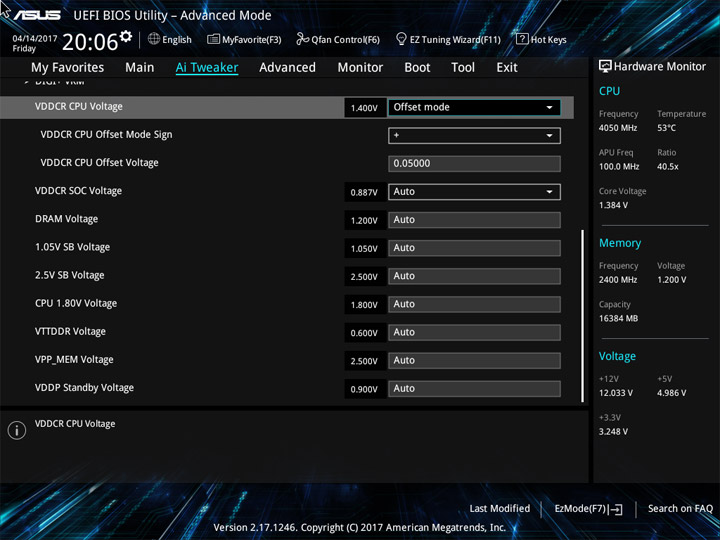Click VDDCR CPU Offset Voltage 0.05000 field
This screenshot has width=720, height=540.
point(474,163)
